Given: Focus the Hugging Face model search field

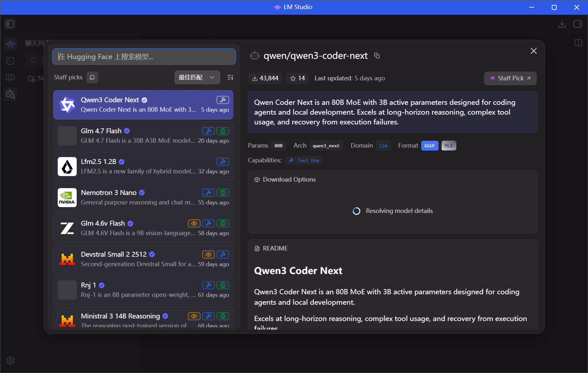Looking at the screenshot, I should coord(144,57).
